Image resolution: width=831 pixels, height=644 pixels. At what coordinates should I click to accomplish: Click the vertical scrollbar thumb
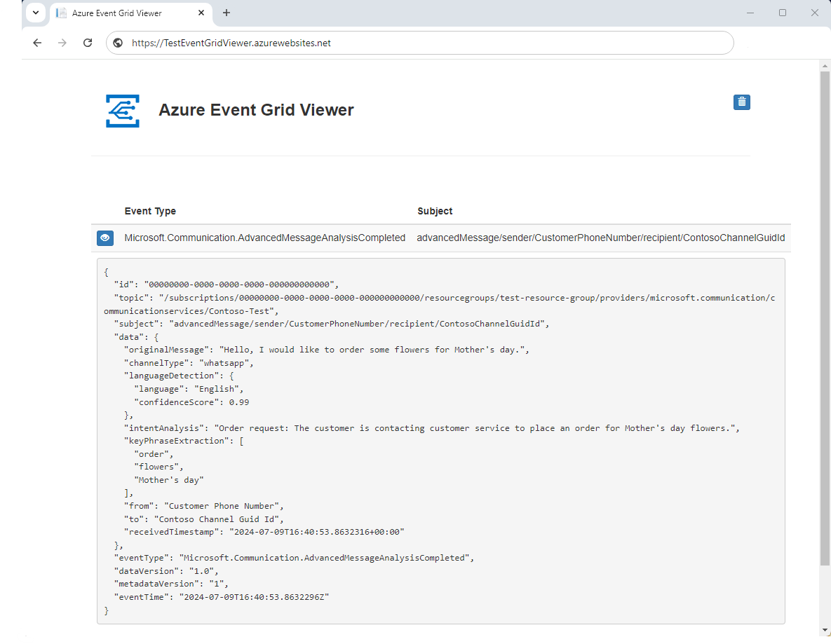tap(825, 317)
